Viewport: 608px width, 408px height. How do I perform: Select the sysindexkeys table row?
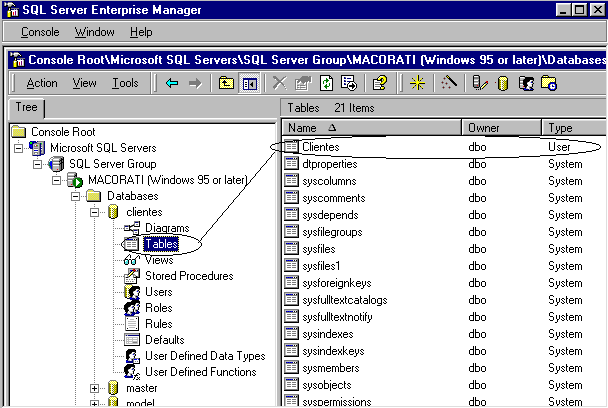[x=444, y=351]
